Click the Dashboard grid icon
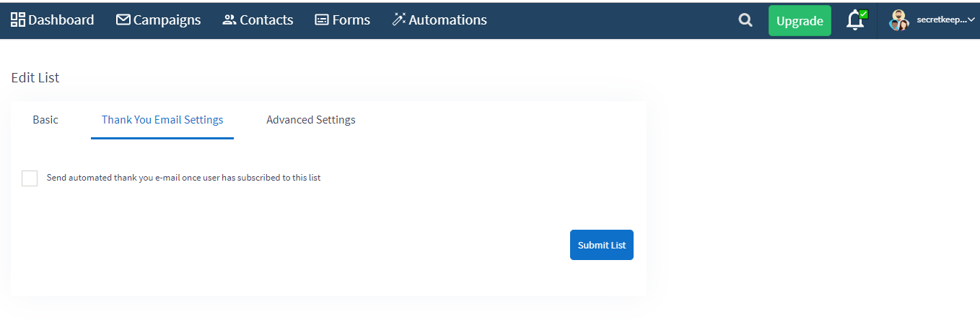The height and width of the screenshot is (320, 980). click(18, 20)
